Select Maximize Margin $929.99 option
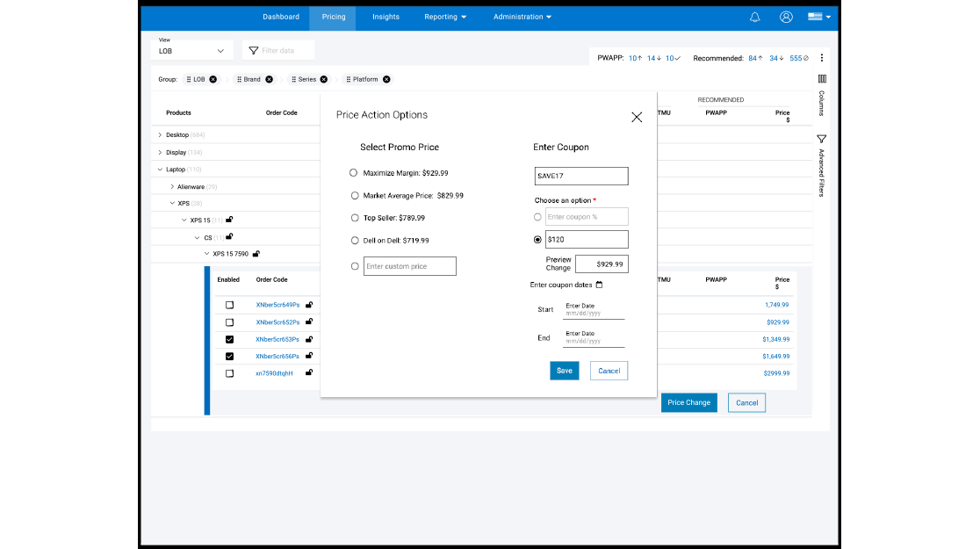 pos(354,172)
